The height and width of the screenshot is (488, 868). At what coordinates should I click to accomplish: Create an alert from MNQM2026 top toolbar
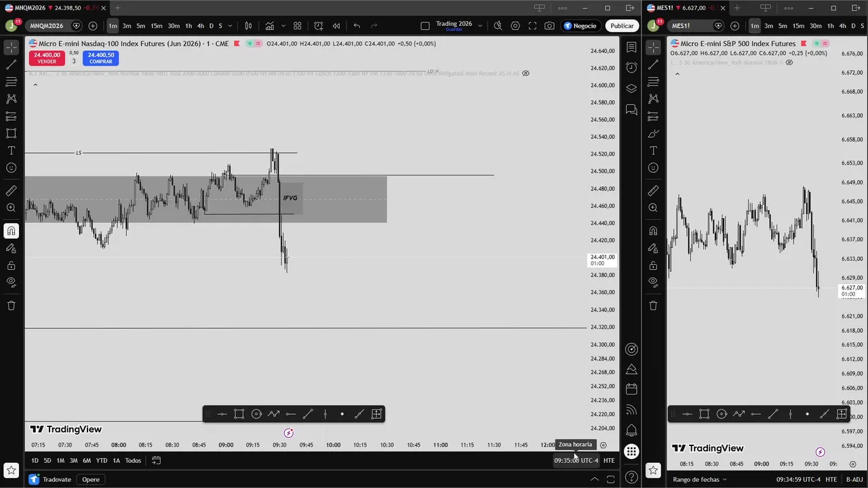click(319, 26)
